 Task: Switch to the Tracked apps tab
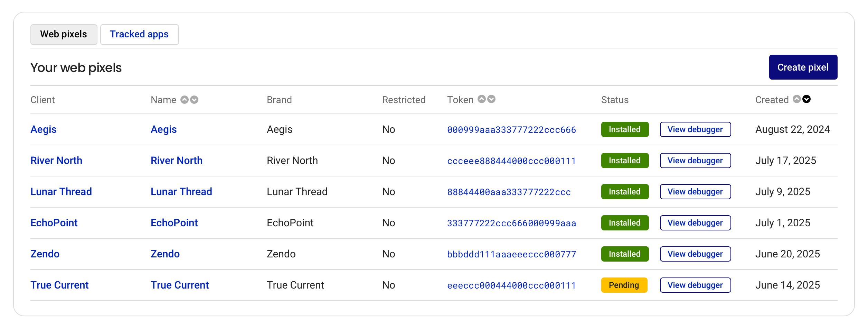(x=139, y=34)
